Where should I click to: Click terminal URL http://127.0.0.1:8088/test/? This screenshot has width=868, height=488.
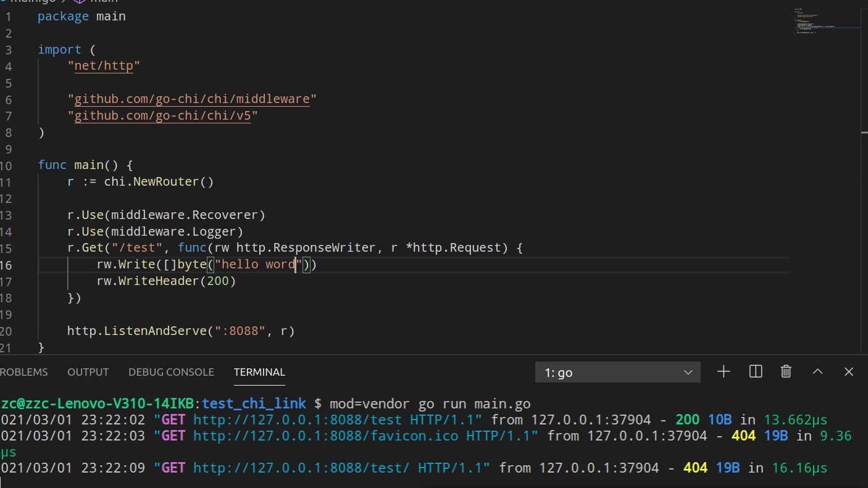point(301,469)
